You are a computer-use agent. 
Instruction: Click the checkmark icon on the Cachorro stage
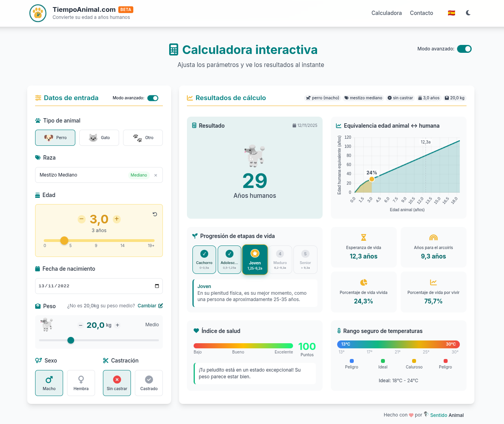(x=204, y=253)
